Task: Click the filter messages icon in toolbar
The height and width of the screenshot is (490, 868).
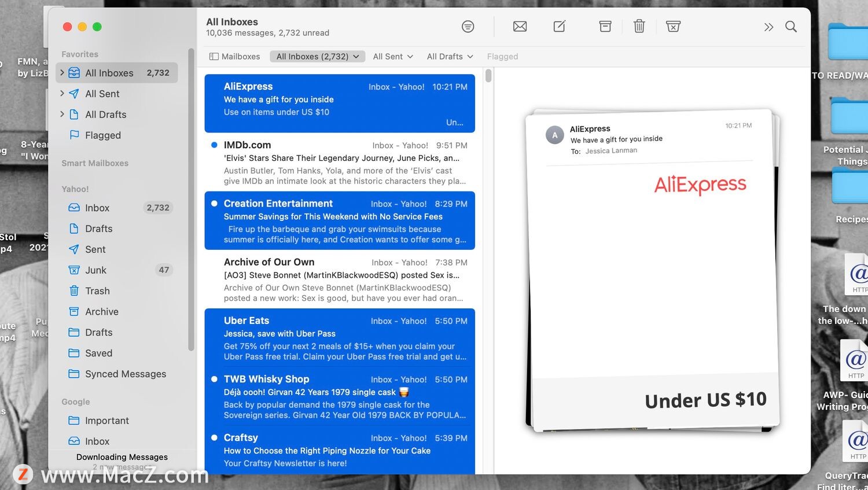Action: (x=468, y=27)
